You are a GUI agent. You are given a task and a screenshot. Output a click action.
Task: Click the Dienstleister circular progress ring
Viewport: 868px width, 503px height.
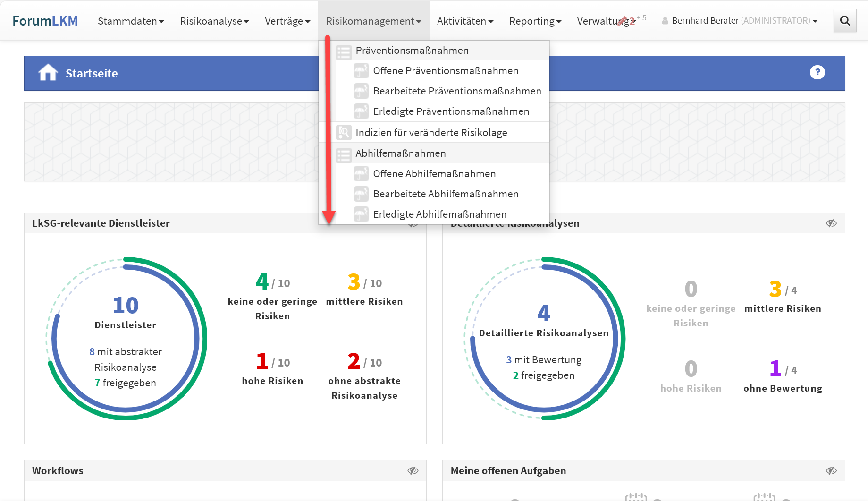pyautogui.click(x=126, y=338)
